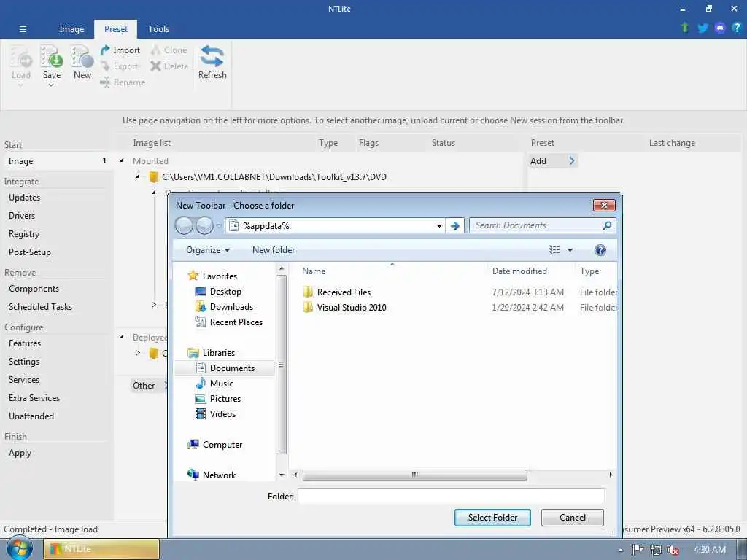
Task: Switch to the Image tab
Action: tap(71, 29)
